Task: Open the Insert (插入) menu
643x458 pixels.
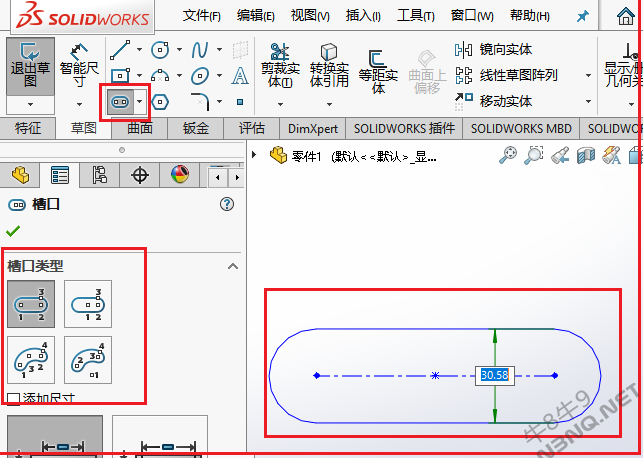Action: point(363,16)
